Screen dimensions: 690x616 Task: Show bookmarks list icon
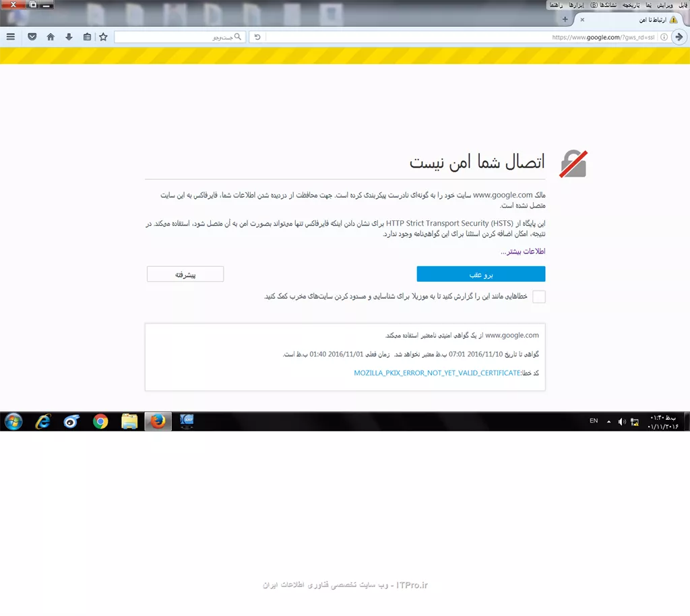tap(87, 37)
